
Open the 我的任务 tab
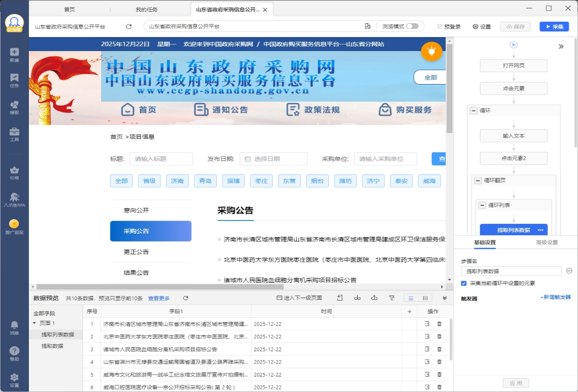click(x=147, y=9)
